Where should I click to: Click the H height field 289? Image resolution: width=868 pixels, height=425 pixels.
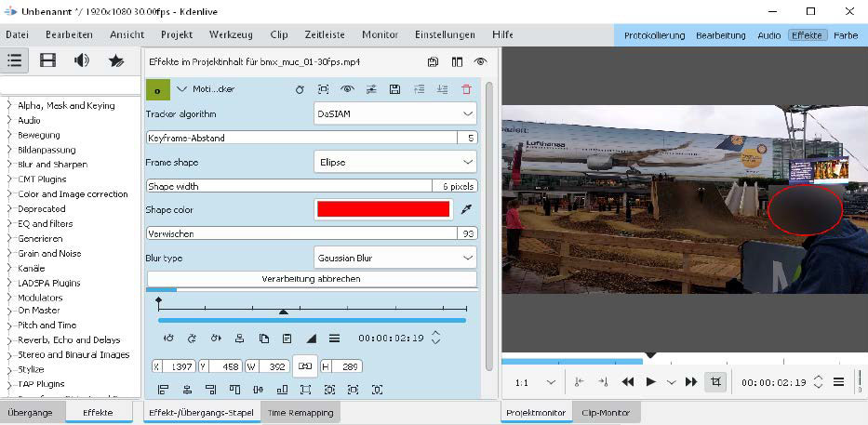coord(341,366)
